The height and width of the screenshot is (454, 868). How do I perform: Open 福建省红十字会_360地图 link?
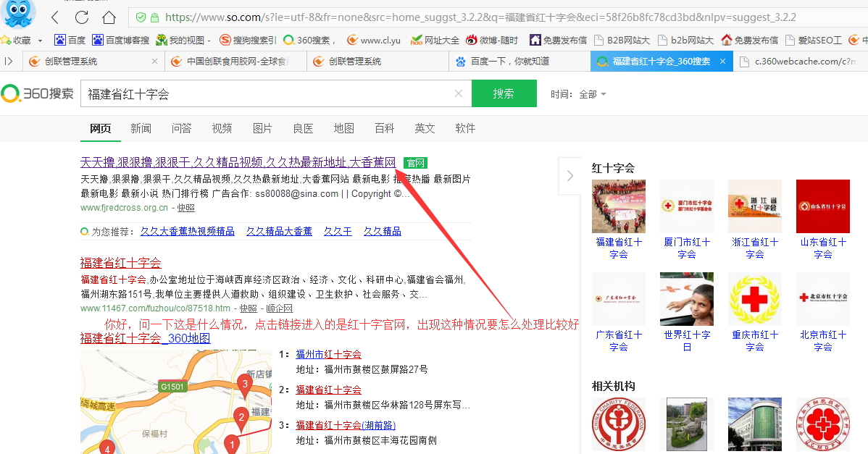145,338
